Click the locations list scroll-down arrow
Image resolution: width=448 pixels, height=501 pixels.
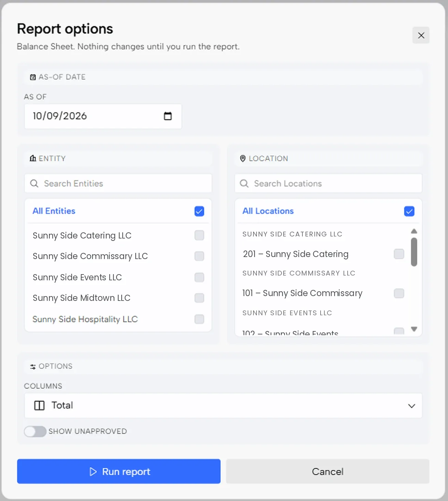pyautogui.click(x=414, y=329)
